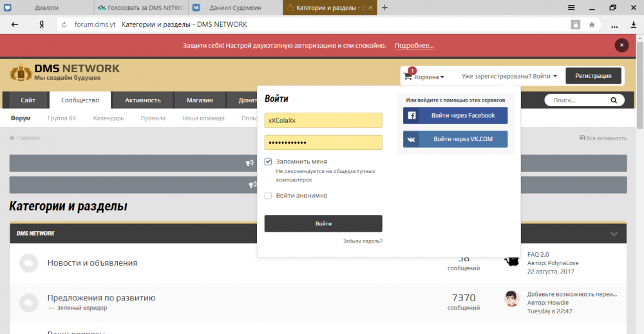Click the Yandex 'Я' home icon
The height and width of the screenshot is (334, 644).
click(x=41, y=24)
